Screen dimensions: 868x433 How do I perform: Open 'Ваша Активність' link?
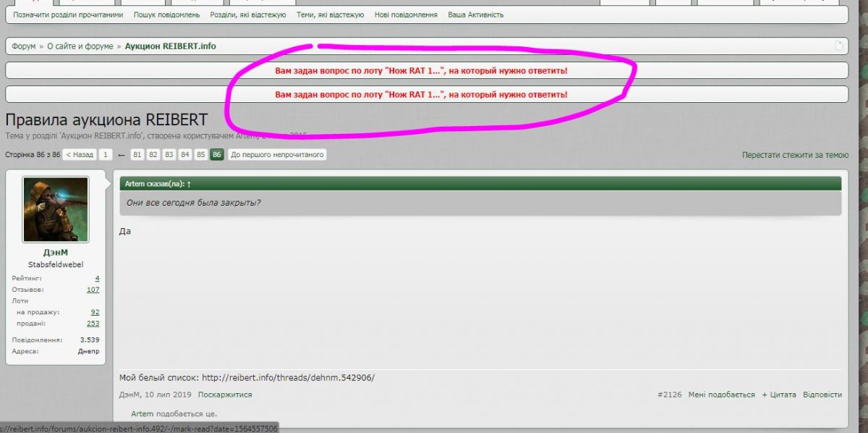click(476, 14)
